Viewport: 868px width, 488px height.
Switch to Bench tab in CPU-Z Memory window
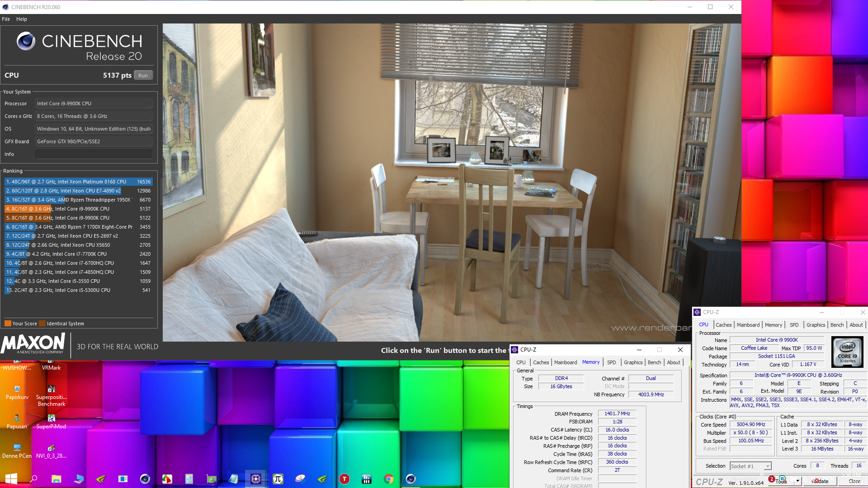coord(654,362)
